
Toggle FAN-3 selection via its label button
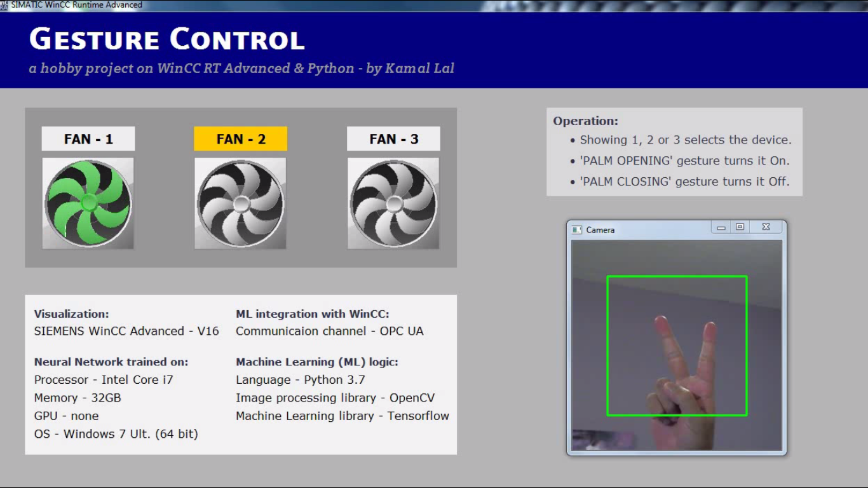coord(393,139)
